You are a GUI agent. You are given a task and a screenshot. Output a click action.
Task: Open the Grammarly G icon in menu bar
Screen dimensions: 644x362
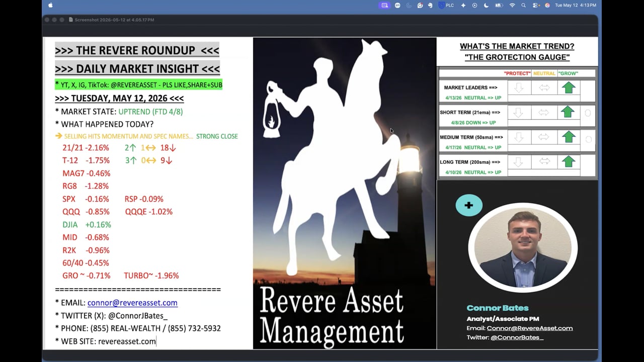point(420,5)
